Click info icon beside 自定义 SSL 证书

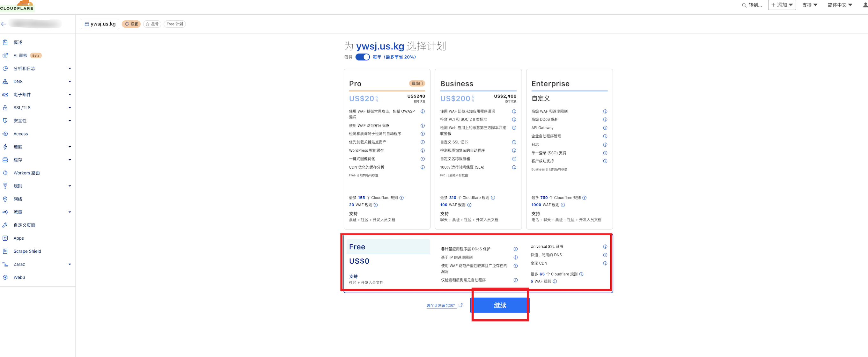tap(514, 142)
